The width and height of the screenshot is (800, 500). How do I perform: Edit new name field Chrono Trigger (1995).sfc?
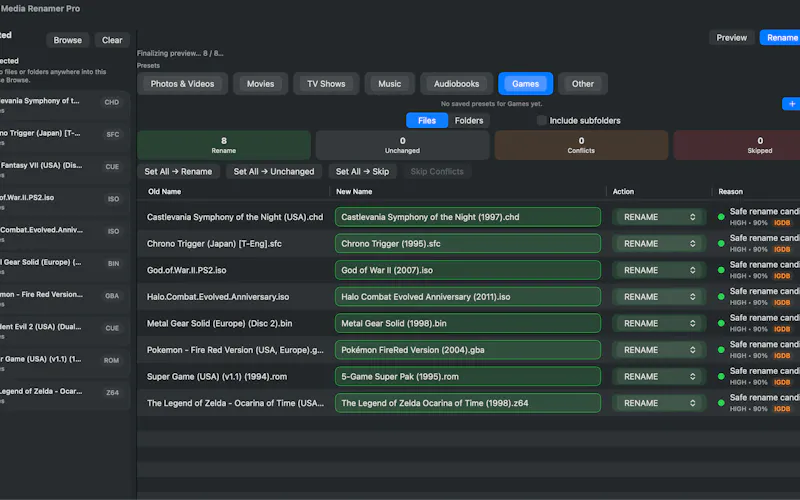468,243
